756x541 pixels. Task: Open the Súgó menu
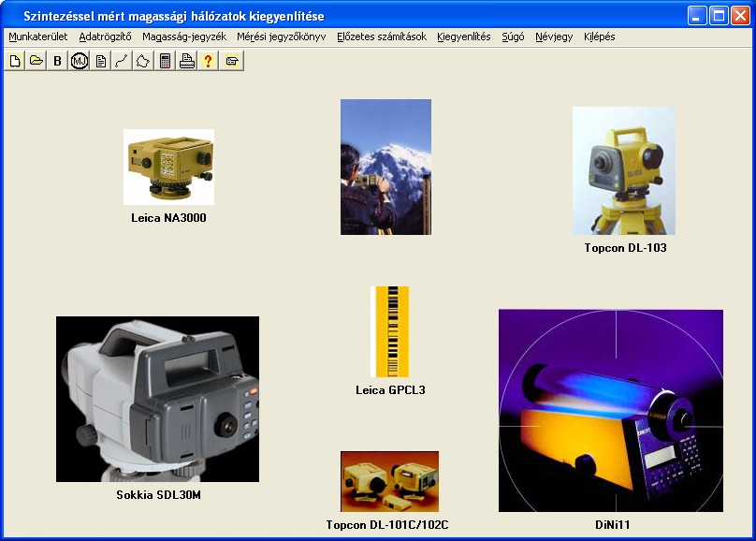tap(513, 37)
